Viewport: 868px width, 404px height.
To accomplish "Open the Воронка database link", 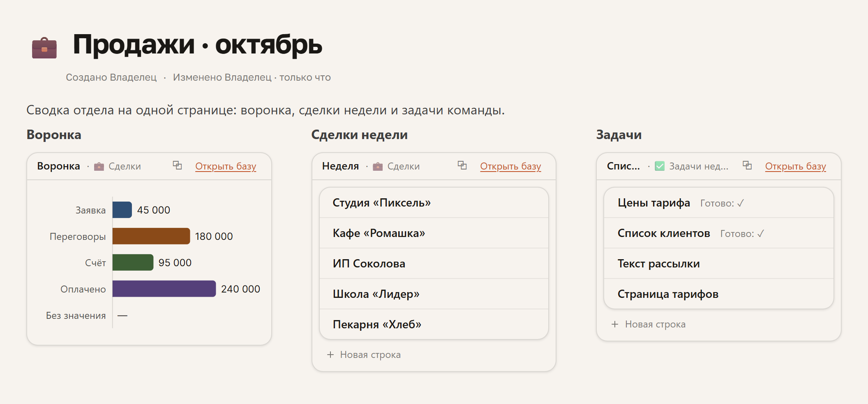I will (x=226, y=166).
